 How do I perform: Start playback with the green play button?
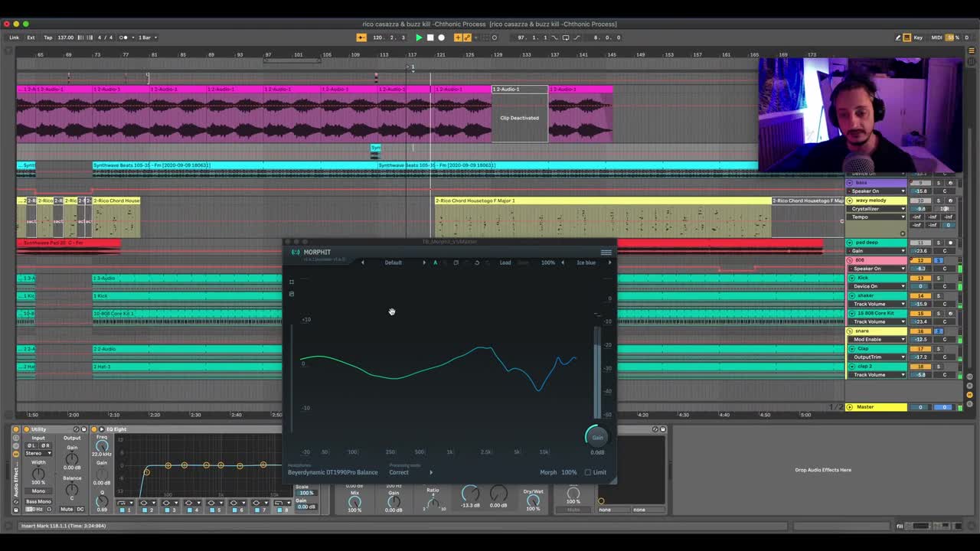click(x=419, y=37)
